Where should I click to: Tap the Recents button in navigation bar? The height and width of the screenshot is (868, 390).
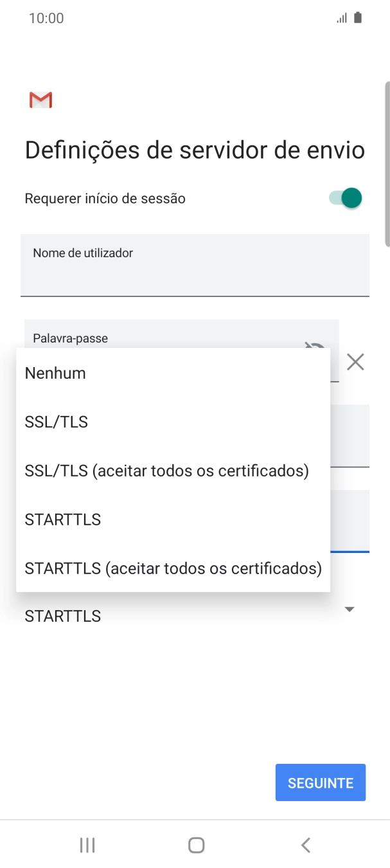(86, 845)
